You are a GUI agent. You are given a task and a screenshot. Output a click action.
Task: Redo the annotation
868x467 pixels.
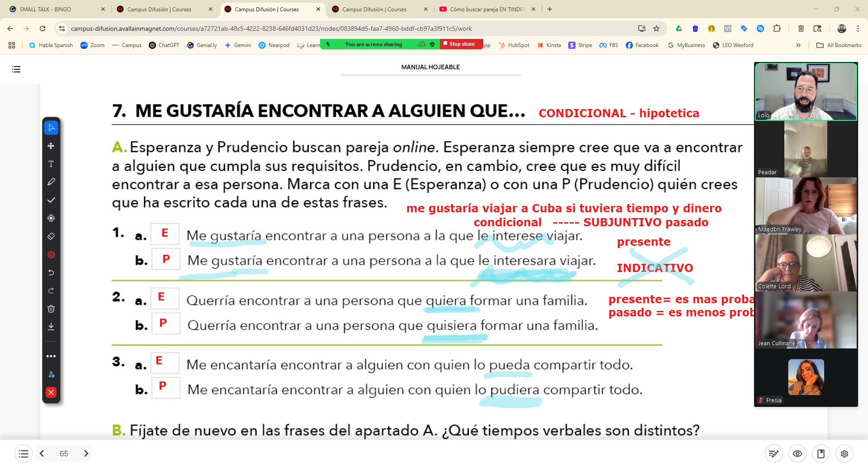51,291
